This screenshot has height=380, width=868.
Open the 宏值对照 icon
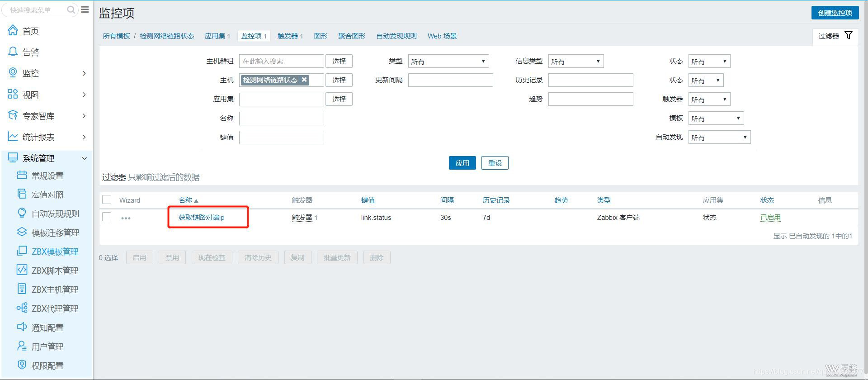tap(22, 194)
